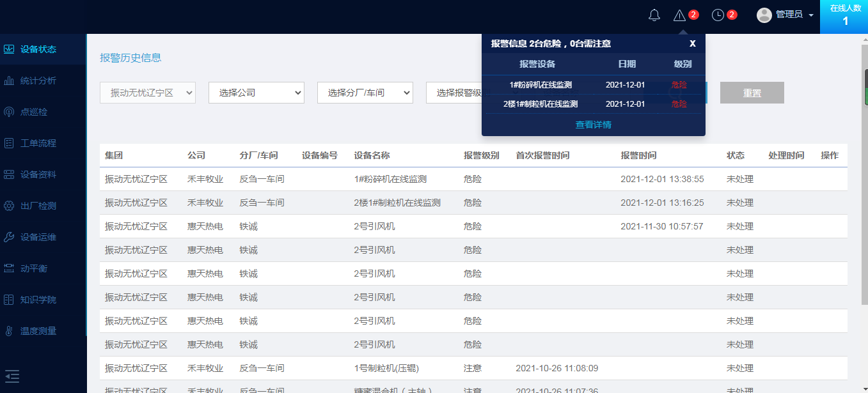The height and width of the screenshot is (393, 868).
Task: Click the 温度测量 thermometer icon
Action: coord(9,331)
